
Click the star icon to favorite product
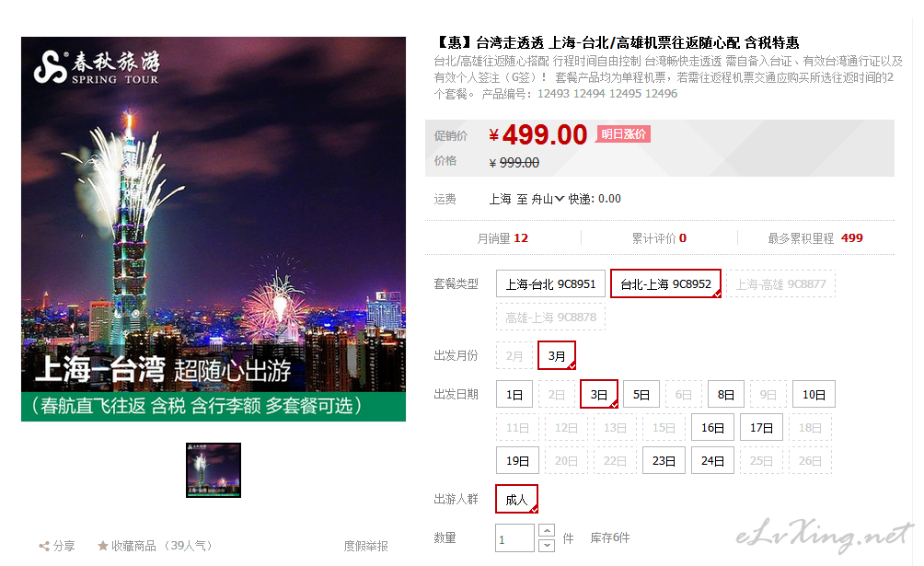pos(102,546)
